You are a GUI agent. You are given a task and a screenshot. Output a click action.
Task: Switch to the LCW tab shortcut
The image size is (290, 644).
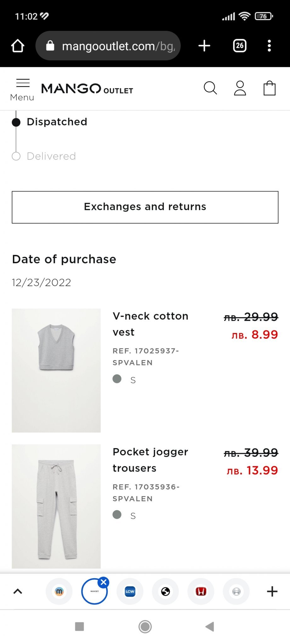pyautogui.click(x=130, y=591)
